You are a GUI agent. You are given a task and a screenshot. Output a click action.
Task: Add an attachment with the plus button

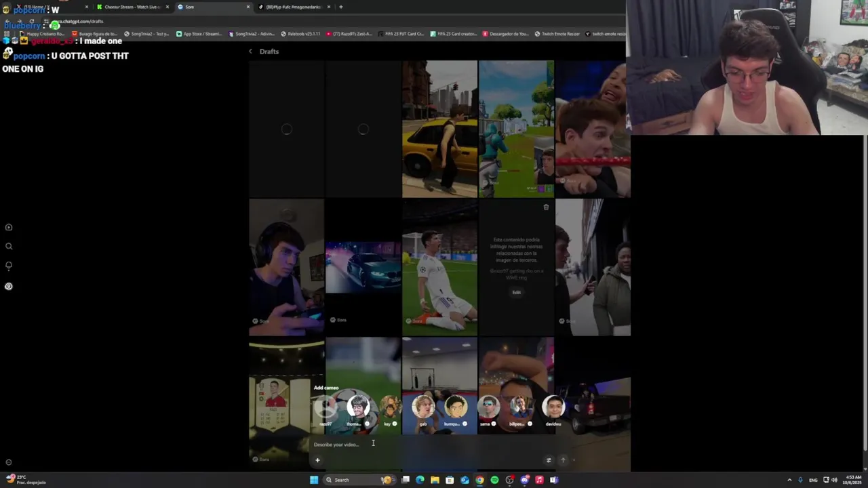[x=317, y=460]
